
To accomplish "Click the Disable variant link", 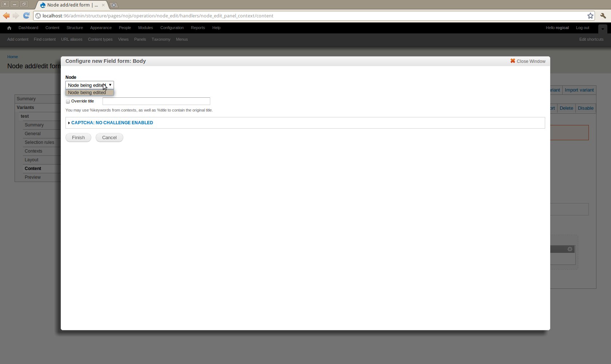I will click(x=586, y=108).
